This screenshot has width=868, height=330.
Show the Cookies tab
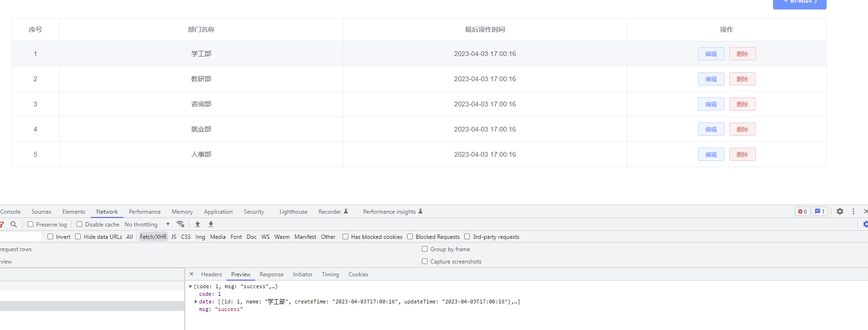[x=358, y=274]
